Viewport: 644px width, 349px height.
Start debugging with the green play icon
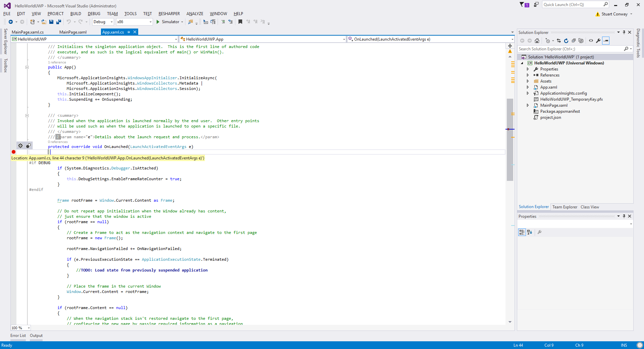click(x=158, y=22)
